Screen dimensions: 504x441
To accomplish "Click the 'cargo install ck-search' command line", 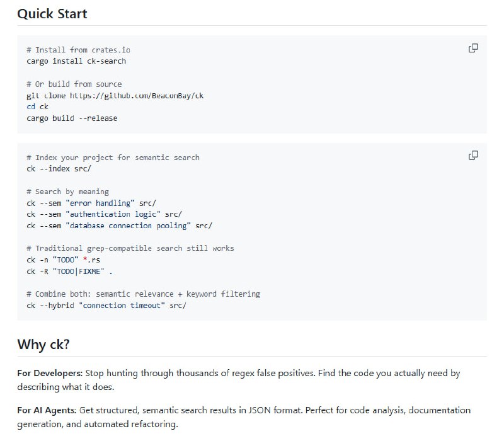I will pyautogui.click(x=76, y=61).
